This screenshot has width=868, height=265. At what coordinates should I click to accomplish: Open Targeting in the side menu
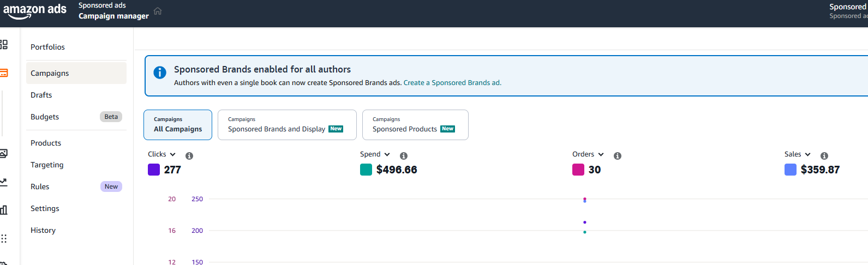coord(76,165)
